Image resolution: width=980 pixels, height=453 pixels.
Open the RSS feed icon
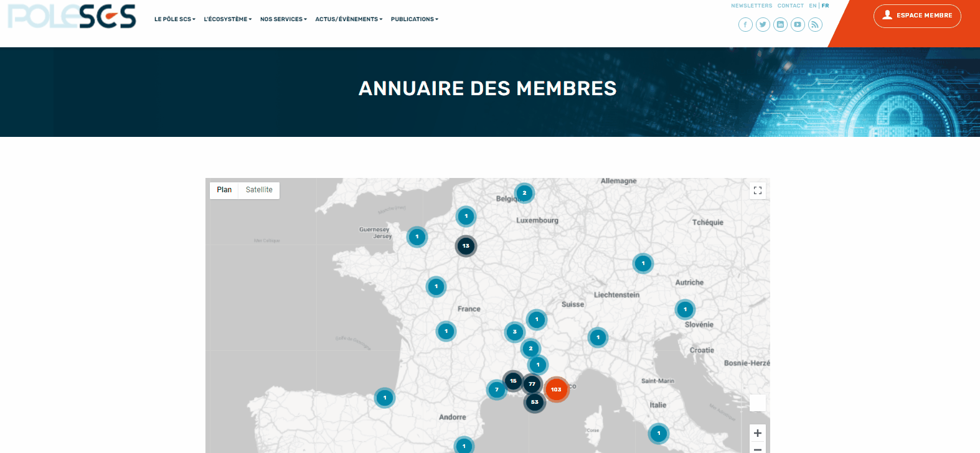[815, 24]
